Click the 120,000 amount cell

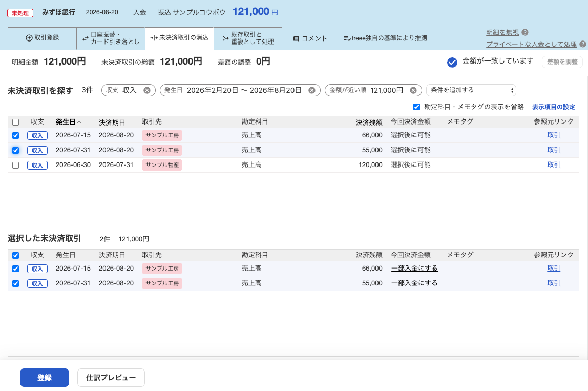[x=370, y=164]
